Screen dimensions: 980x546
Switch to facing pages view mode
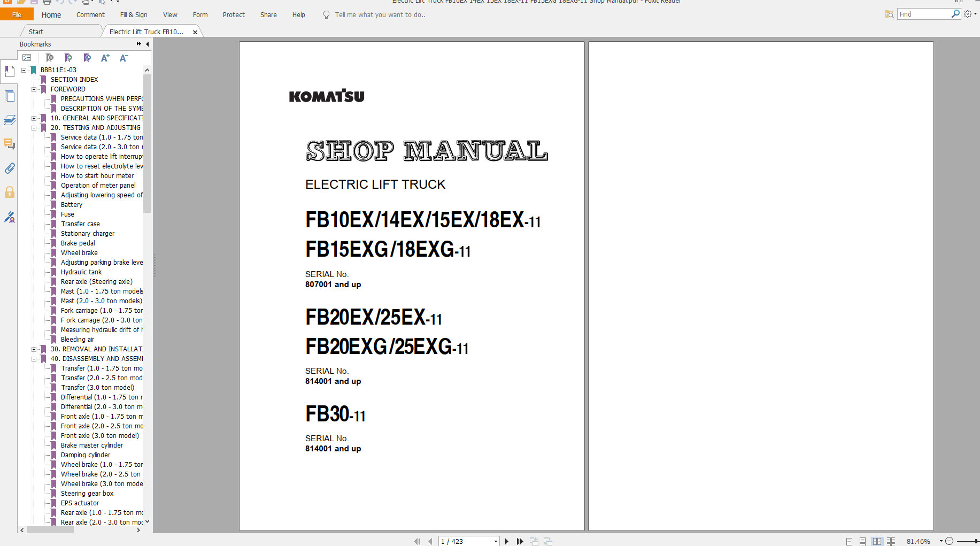(x=877, y=541)
